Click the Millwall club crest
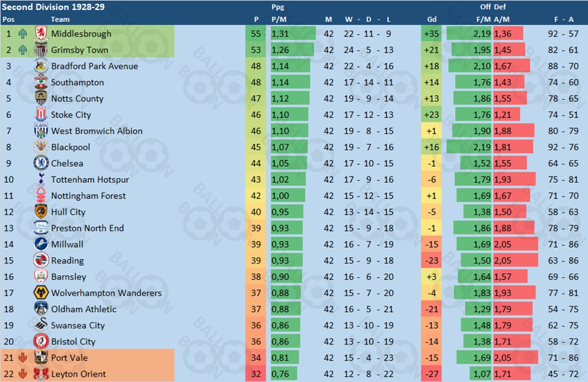The height and width of the screenshot is (382, 588). [41, 244]
